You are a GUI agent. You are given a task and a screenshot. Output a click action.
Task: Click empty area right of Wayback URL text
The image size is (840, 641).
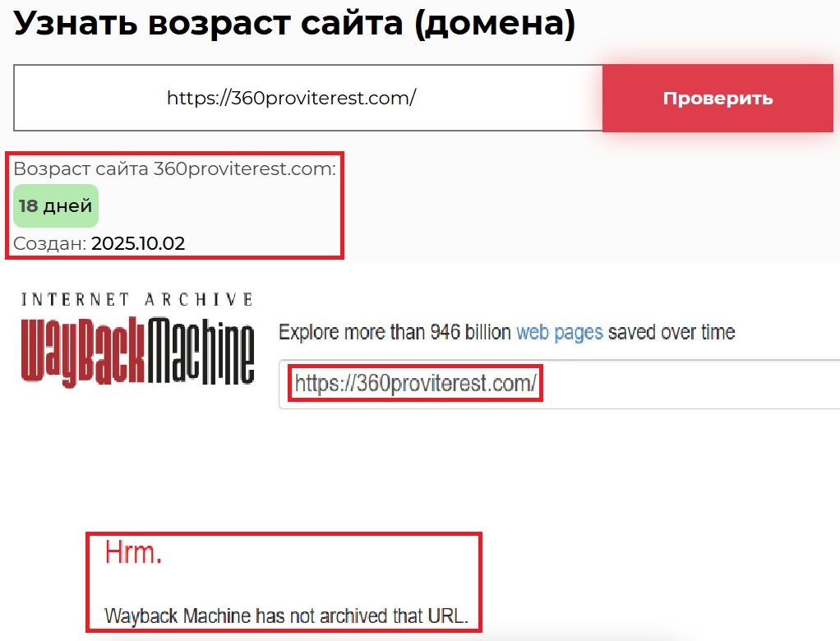[x=691, y=384]
